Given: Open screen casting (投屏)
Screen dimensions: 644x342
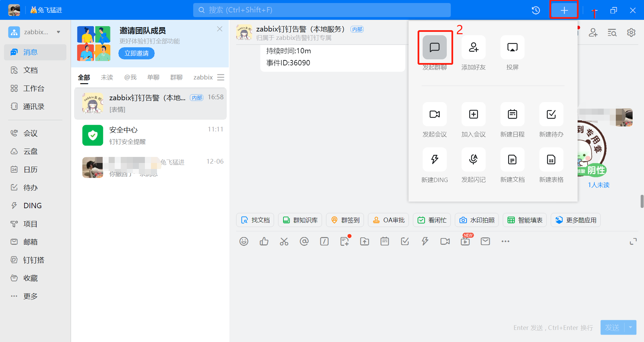Looking at the screenshot, I should (x=513, y=47).
